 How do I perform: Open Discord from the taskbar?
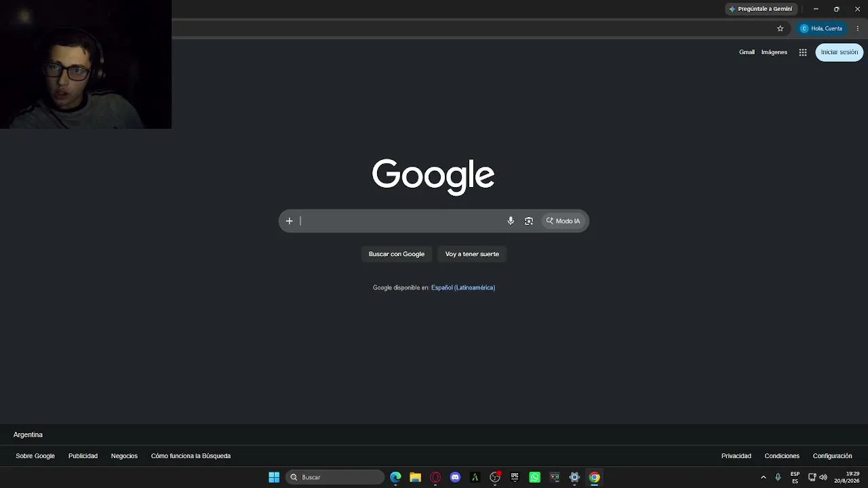click(455, 477)
